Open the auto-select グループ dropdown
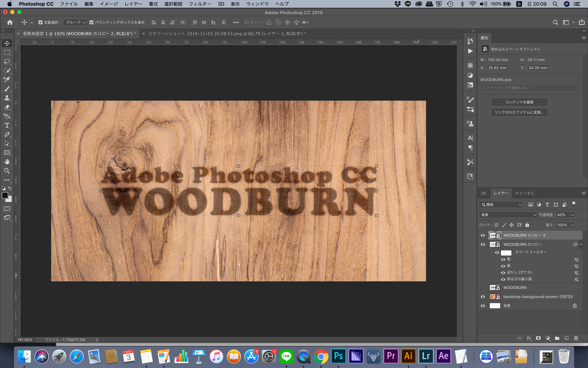The image size is (588, 368). point(75,22)
